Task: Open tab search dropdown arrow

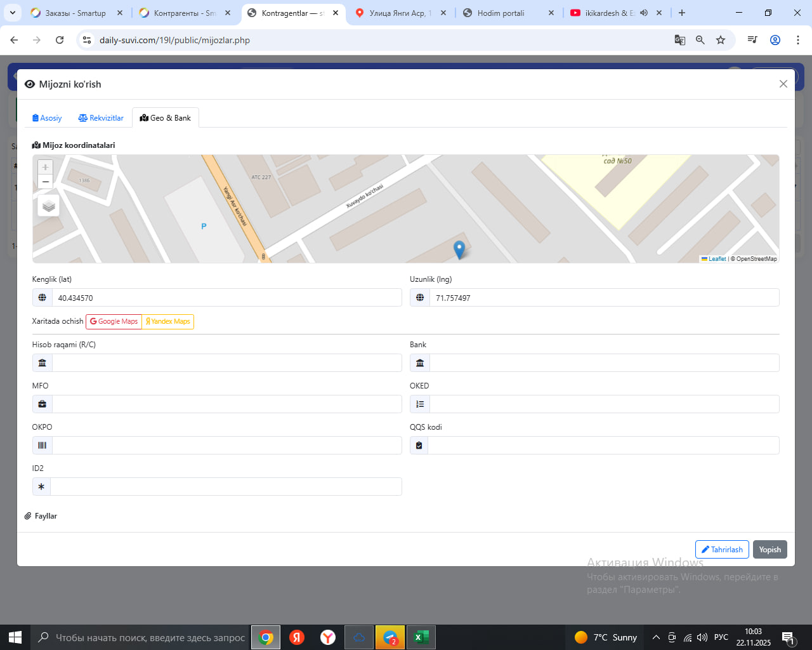Action: pos(13,13)
